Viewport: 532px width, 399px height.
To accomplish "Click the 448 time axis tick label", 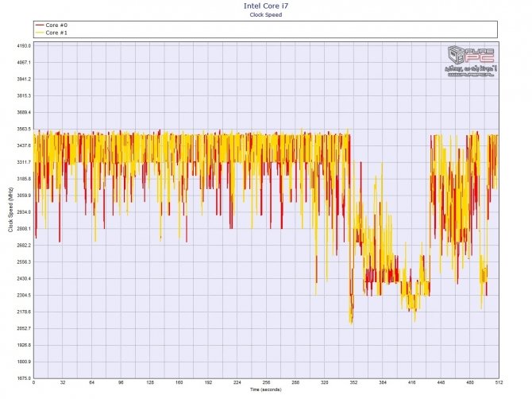I will click(x=441, y=382).
